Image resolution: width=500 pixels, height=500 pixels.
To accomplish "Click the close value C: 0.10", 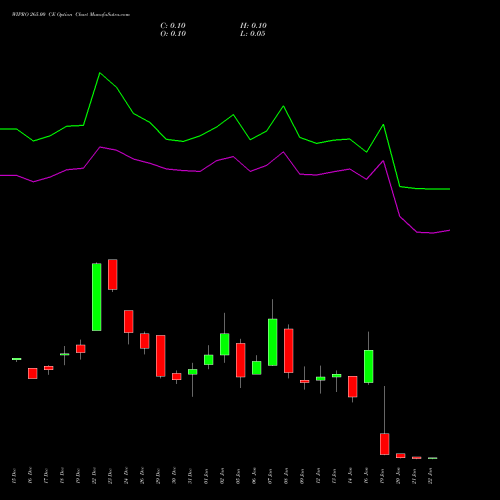I will coord(173,26).
